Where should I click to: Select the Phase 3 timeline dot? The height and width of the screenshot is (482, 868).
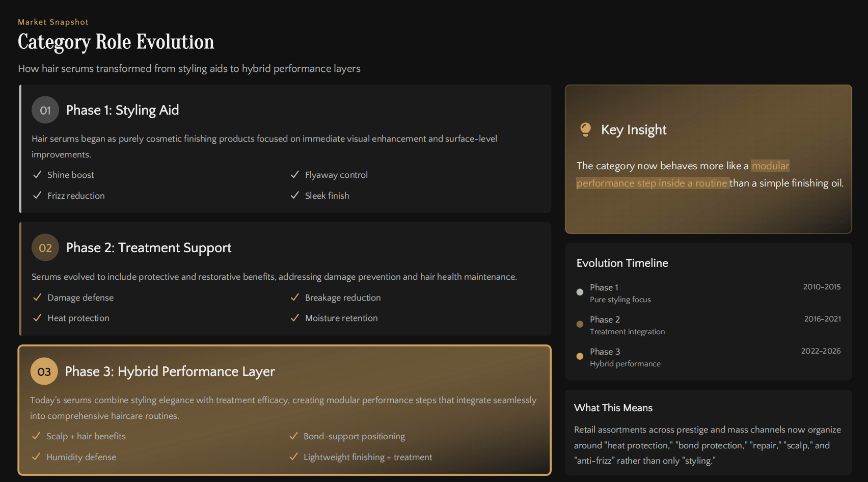580,356
